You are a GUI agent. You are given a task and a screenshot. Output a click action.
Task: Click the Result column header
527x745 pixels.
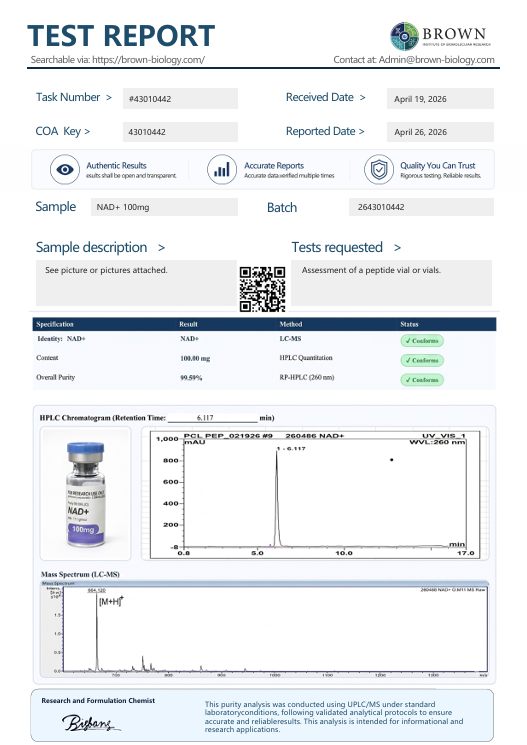click(x=188, y=324)
